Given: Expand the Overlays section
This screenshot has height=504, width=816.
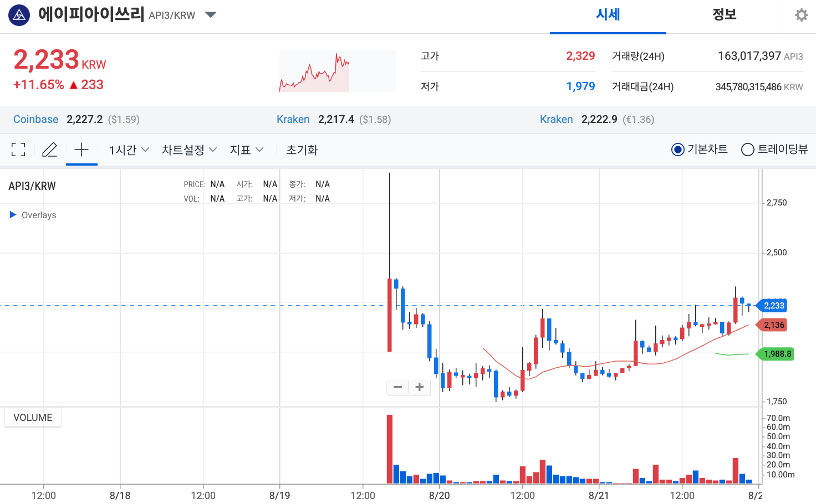Looking at the screenshot, I should pyautogui.click(x=32, y=215).
